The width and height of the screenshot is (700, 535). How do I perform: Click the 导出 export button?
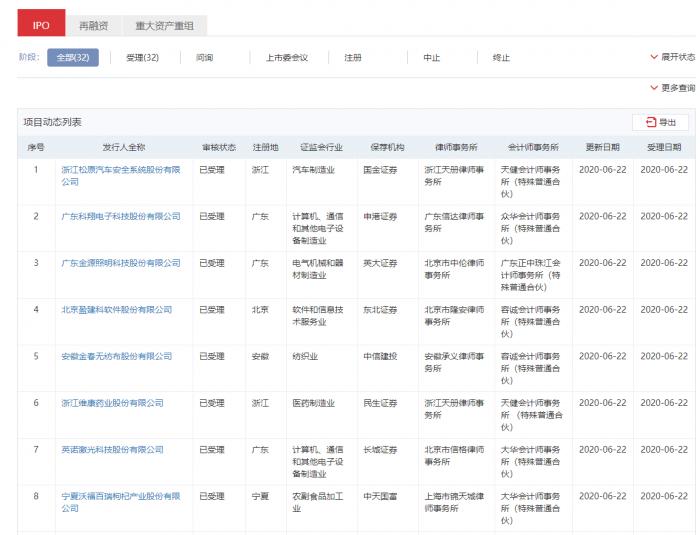660,122
